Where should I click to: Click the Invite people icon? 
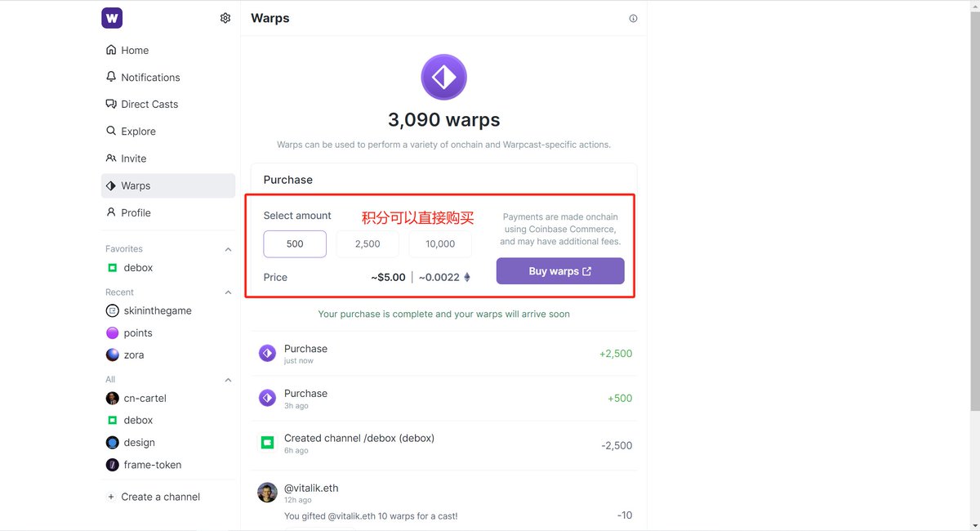(x=111, y=158)
